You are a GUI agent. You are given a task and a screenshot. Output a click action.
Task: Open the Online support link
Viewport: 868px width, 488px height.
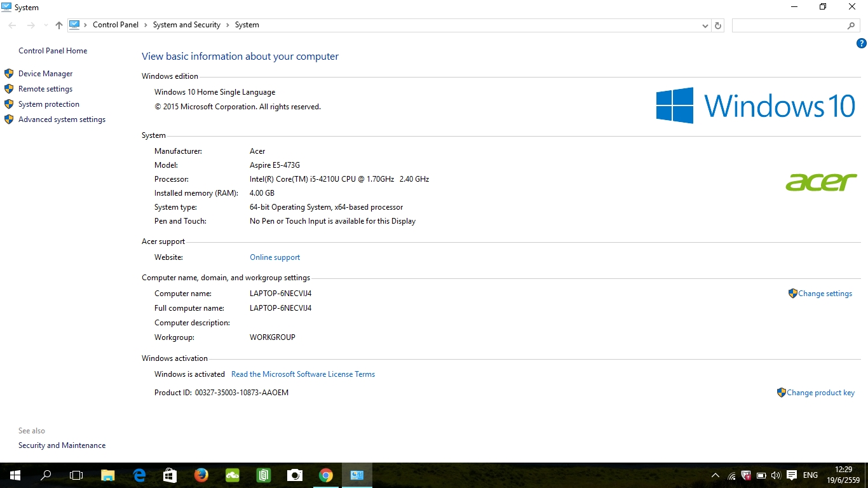point(275,257)
